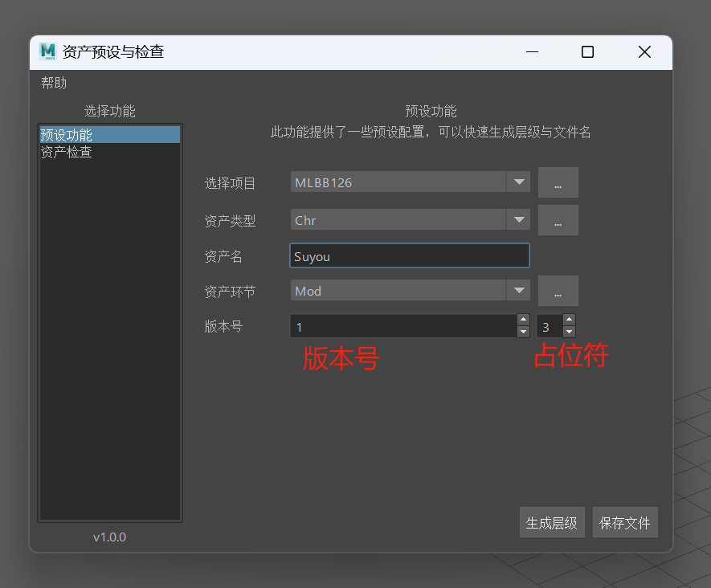Open the 帮助 menu

[x=54, y=83]
